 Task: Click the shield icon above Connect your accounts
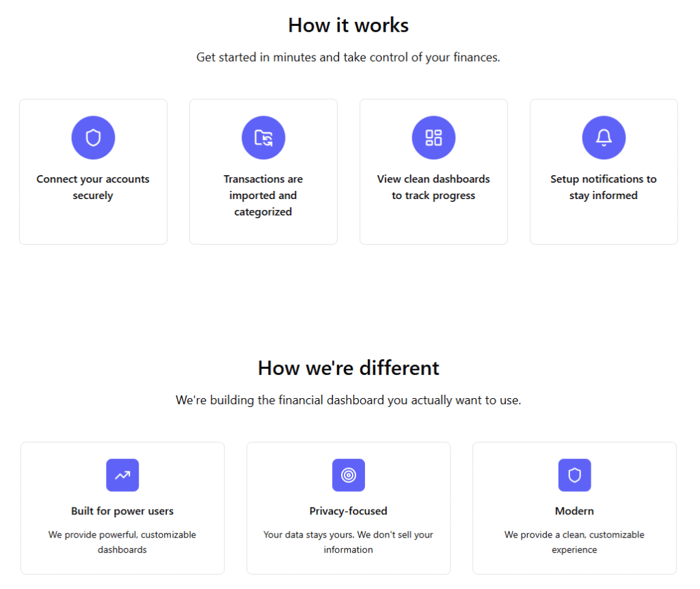coord(93,138)
